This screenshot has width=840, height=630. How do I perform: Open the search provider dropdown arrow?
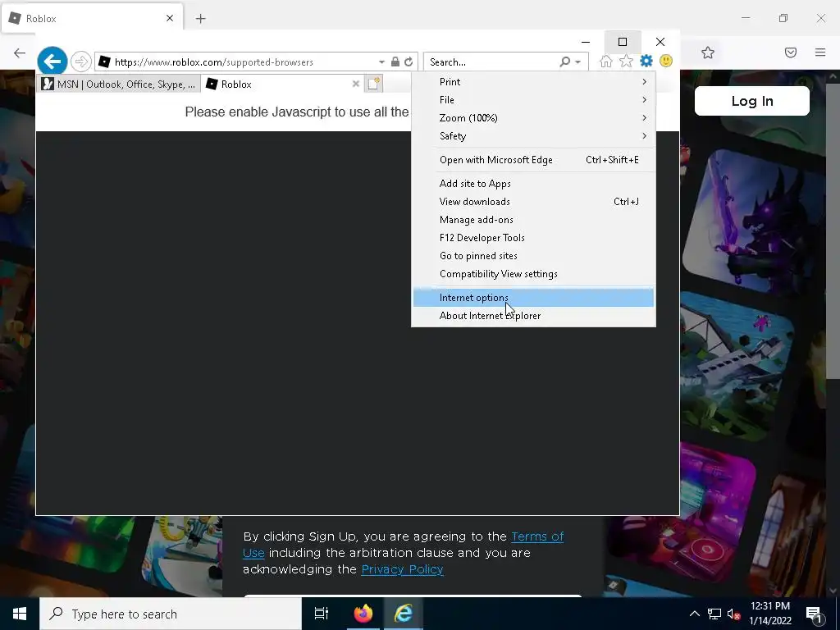(x=578, y=62)
